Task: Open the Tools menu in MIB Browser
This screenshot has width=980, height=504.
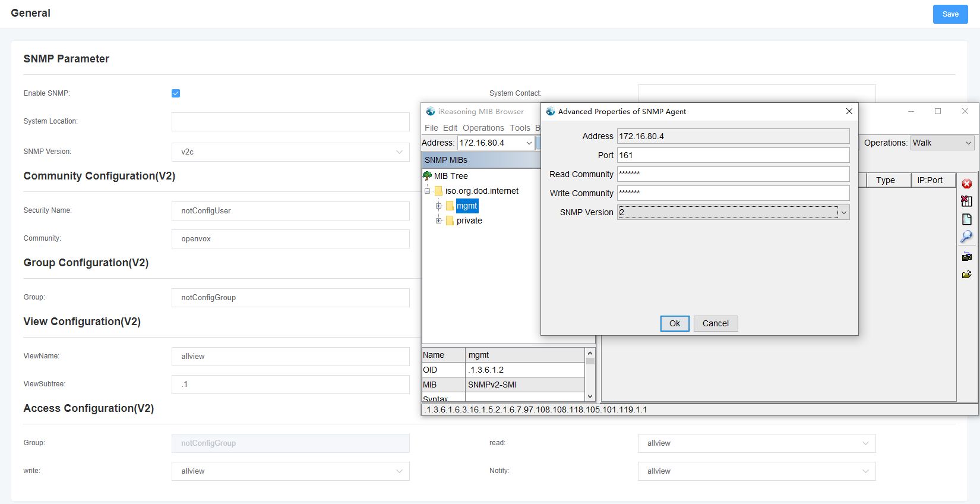Action: coord(520,128)
